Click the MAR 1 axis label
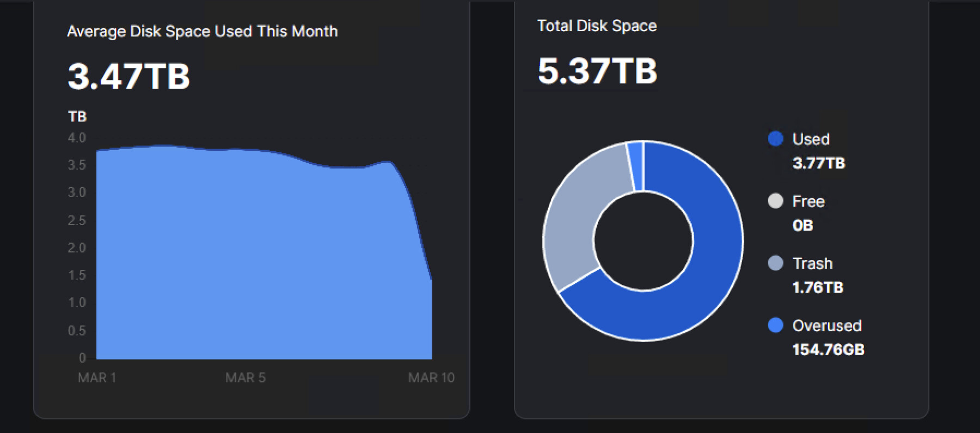The height and width of the screenshot is (433, 980). 97,378
